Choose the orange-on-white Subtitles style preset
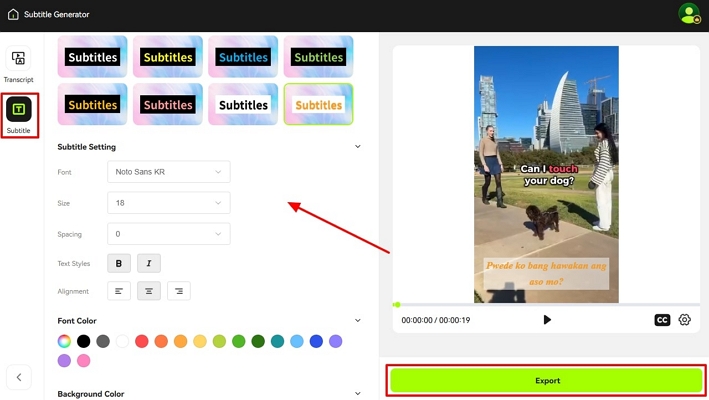Image resolution: width=709 pixels, height=400 pixels. 319,104
